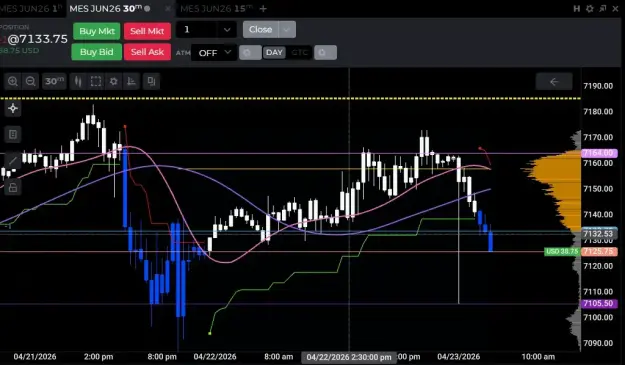Click the Buy Mkt button

pos(97,31)
